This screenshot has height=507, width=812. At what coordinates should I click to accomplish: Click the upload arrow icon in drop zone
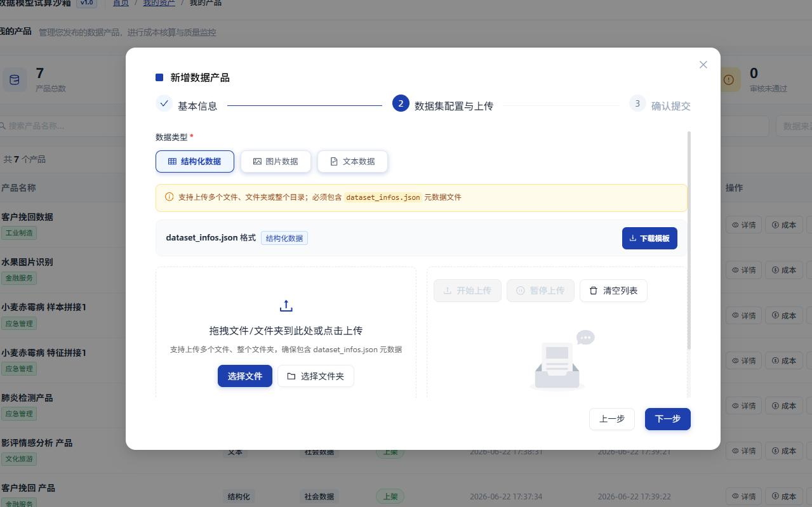(x=286, y=306)
